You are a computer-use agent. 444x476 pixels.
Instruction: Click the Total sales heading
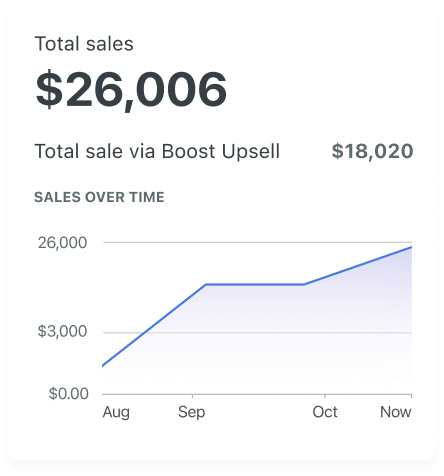84,44
